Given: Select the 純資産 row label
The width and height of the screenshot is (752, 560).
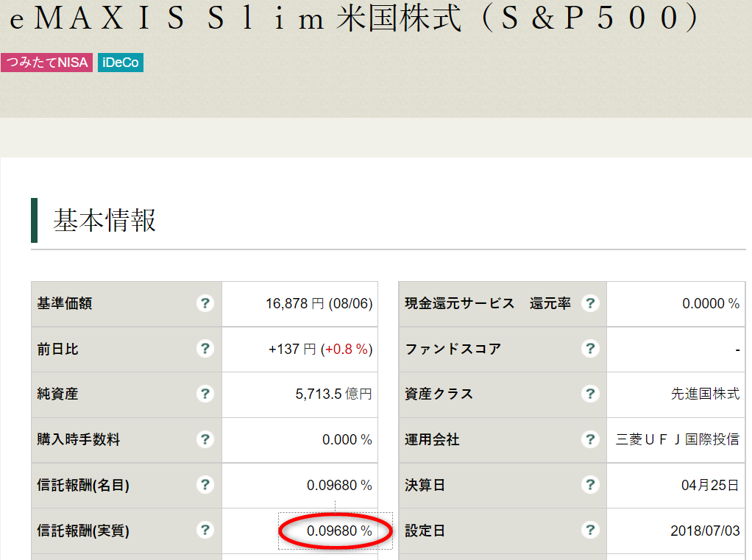Looking at the screenshot, I should (x=57, y=394).
